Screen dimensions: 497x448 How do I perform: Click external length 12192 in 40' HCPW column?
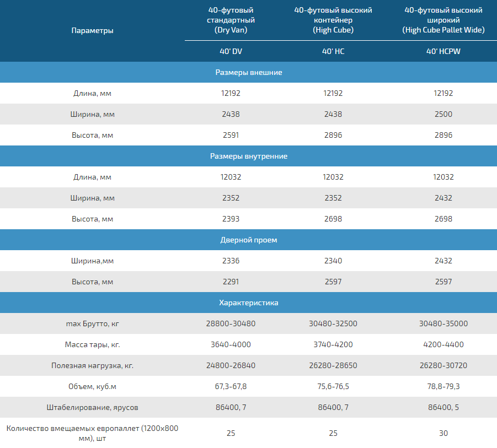[x=443, y=93]
